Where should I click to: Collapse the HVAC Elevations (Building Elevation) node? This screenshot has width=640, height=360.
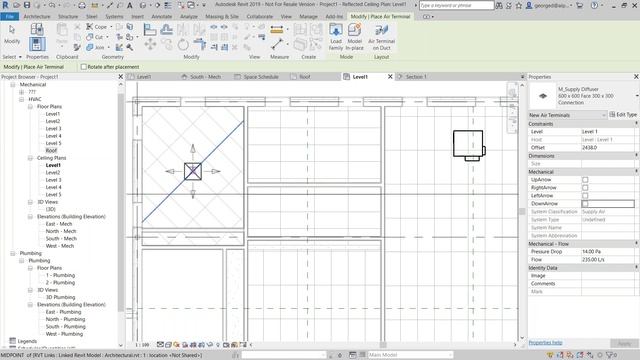point(30,217)
